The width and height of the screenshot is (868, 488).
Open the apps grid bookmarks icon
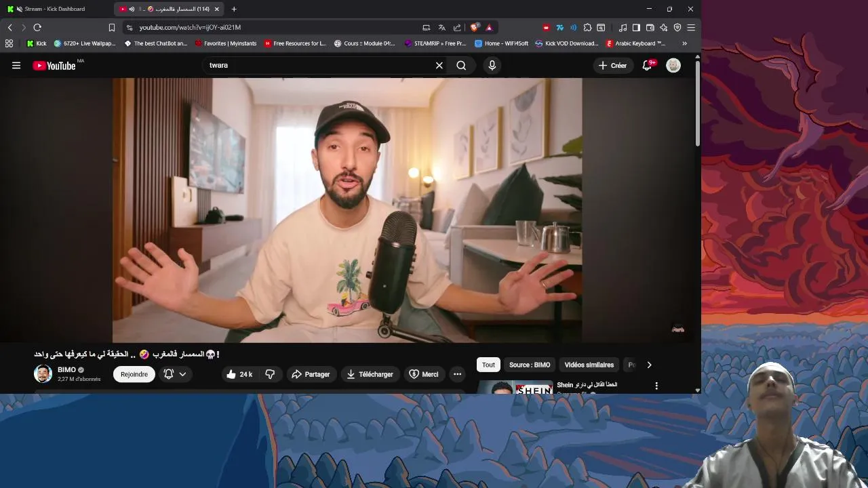[x=9, y=43]
